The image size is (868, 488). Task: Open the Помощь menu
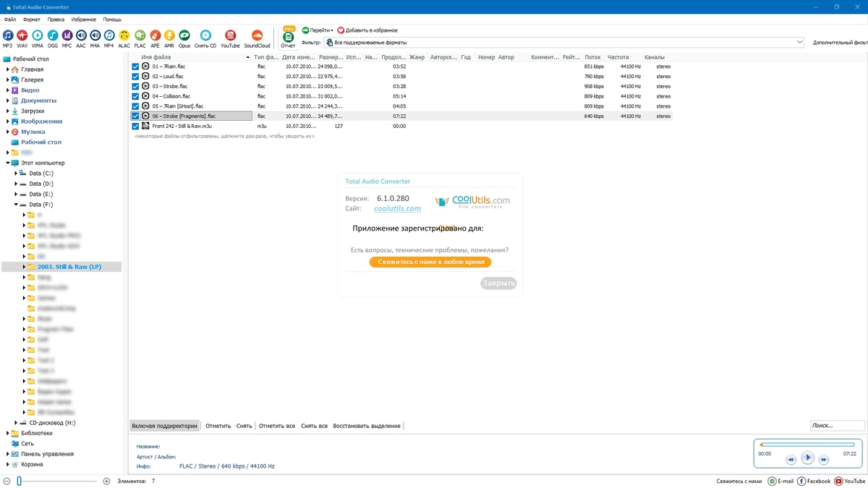pos(112,20)
